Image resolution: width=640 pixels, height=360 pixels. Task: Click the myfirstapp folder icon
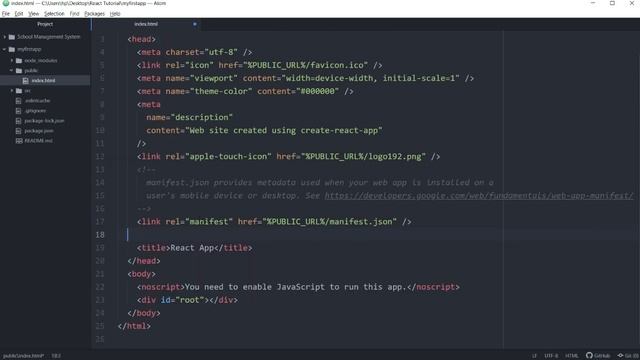pyautogui.click(x=12, y=49)
